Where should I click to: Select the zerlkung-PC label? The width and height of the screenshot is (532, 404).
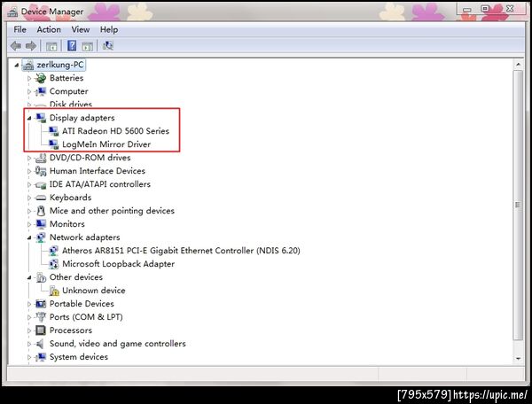click(x=60, y=65)
